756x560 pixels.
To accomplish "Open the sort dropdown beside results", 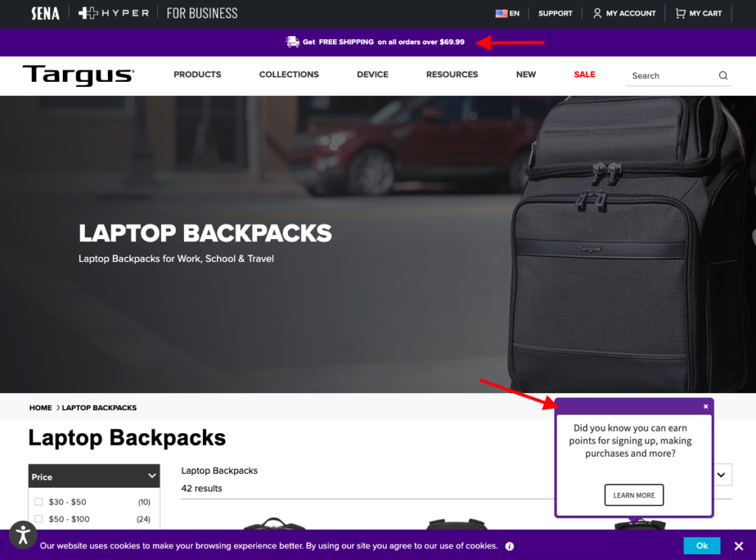I will pos(722,474).
